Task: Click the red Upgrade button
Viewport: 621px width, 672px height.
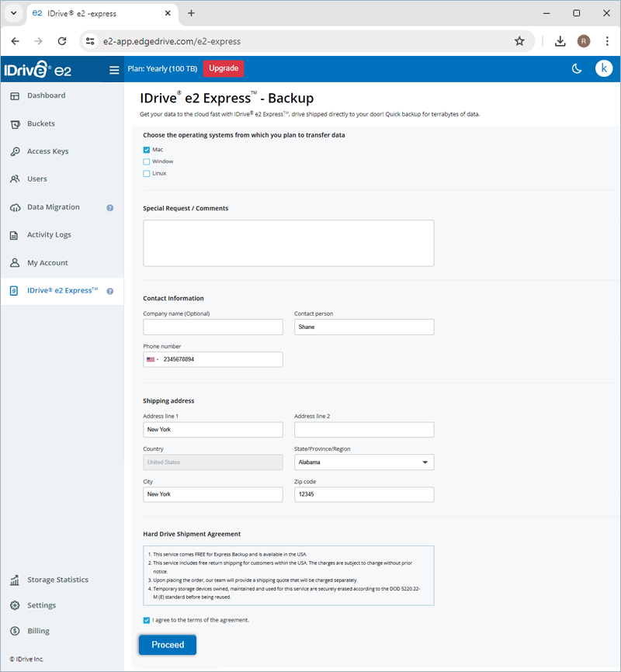Action: pos(224,68)
